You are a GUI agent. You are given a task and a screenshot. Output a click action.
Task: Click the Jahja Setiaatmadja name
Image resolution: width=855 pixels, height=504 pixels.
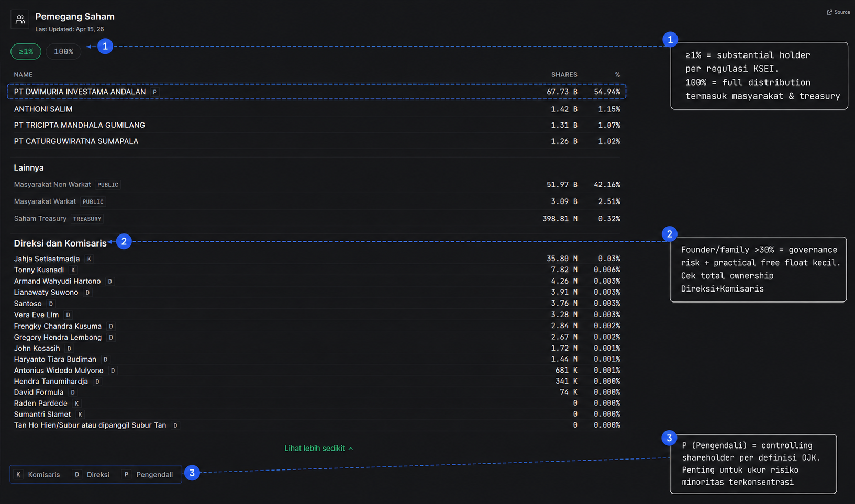tap(47, 259)
